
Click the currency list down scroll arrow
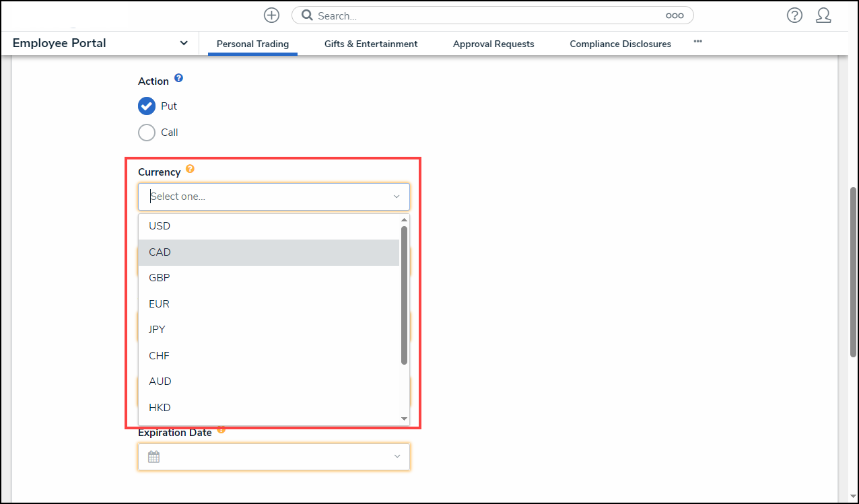[x=405, y=419]
